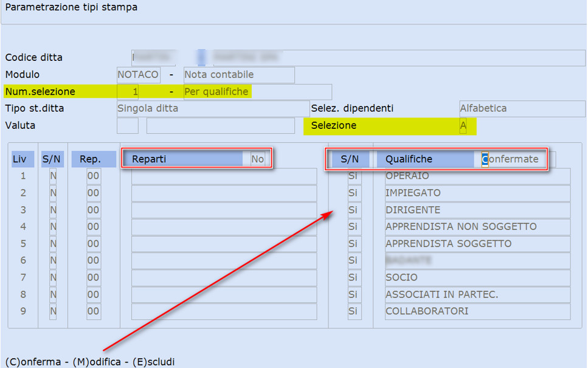Click the Modulo code field NOTACO
The width and height of the screenshot is (588, 368).
tap(139, 75)
